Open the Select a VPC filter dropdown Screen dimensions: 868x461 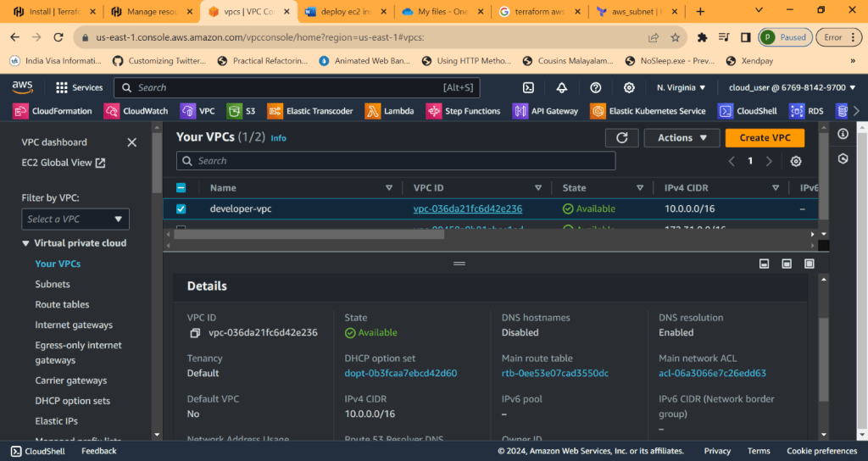pyautogui.click(x=75, y=219)
